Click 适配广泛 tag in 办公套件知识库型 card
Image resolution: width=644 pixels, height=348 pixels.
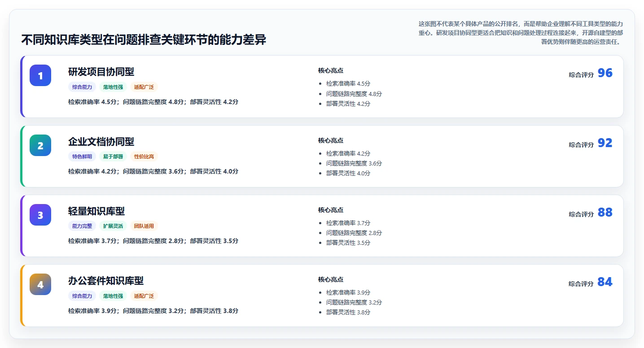tap(144, 296)
